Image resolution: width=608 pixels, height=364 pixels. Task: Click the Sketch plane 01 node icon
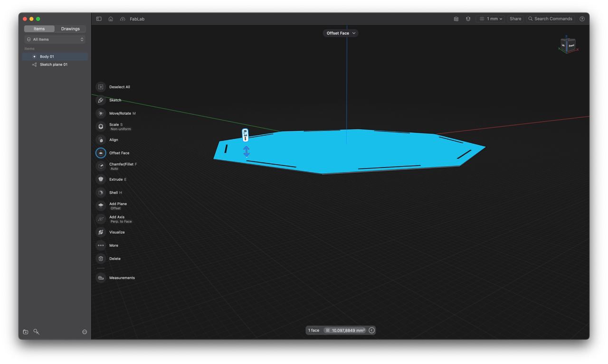click(34, 65)
